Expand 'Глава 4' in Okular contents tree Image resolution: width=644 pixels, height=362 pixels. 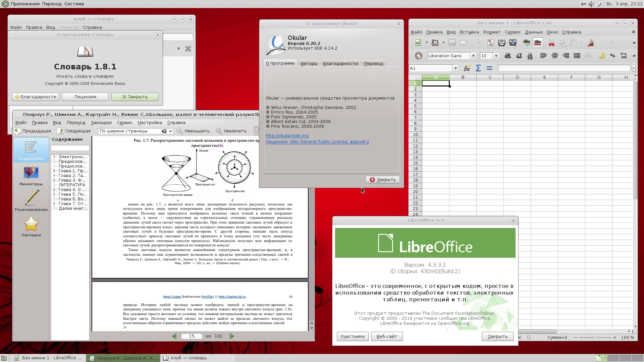54,190
